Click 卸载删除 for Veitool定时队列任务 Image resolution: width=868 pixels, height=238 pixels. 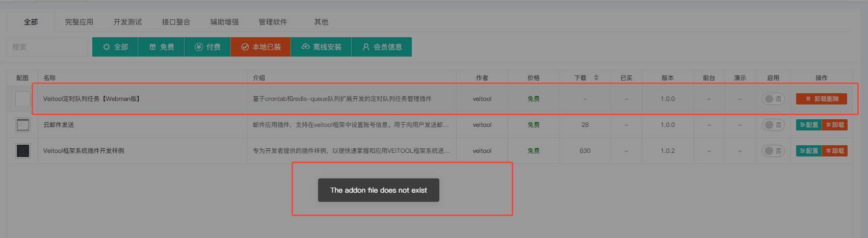[x=821, y=99]
